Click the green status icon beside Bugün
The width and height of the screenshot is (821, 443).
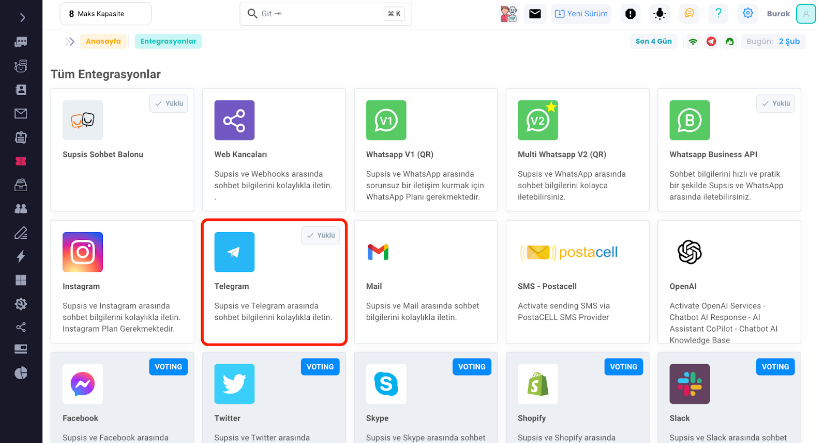(730, 41)
